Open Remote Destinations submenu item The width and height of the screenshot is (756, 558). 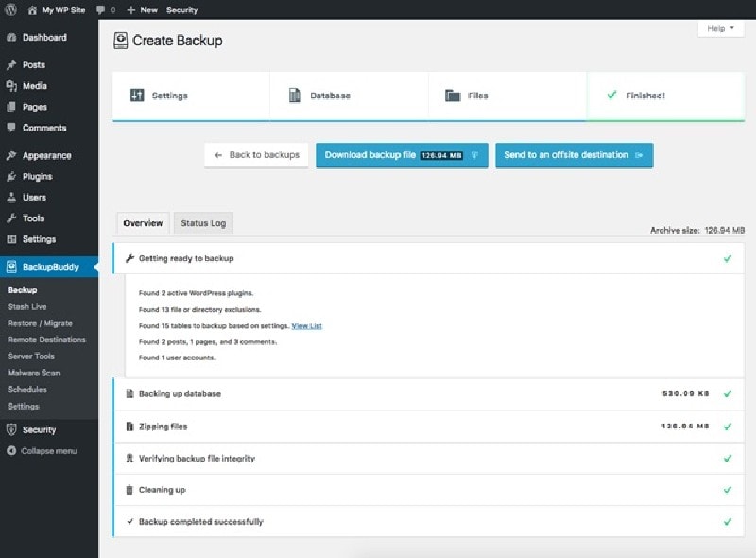46,340
